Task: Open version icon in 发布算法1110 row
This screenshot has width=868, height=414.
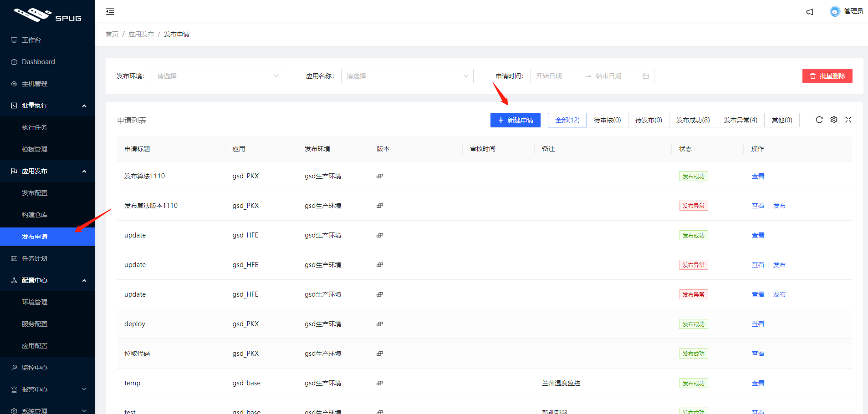Action: tap(380, 176)
